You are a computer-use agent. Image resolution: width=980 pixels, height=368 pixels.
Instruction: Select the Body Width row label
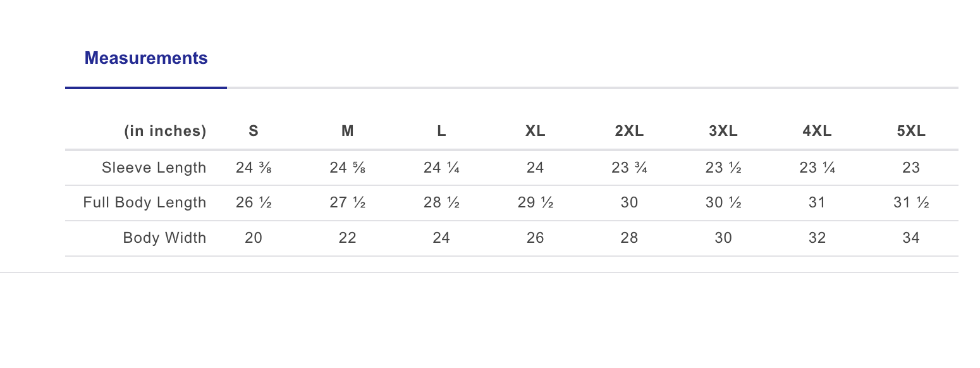pos(164,238)
